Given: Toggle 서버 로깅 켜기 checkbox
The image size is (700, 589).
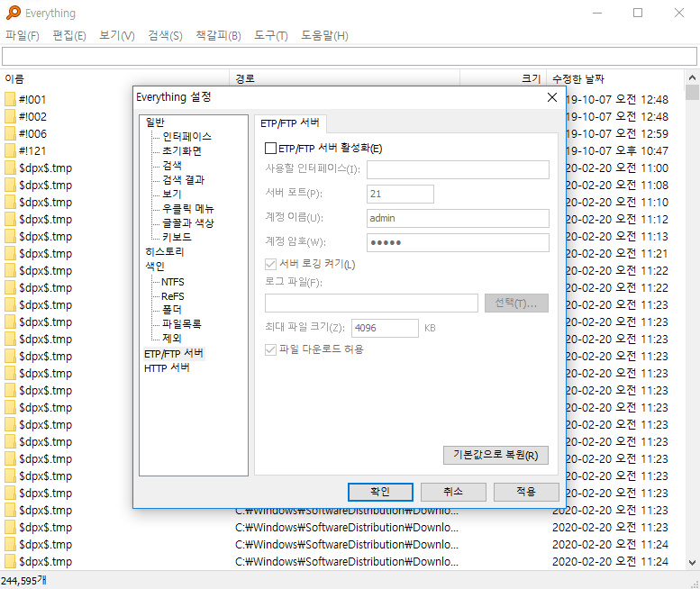Looking at the screenshot, I should [270, 264].
